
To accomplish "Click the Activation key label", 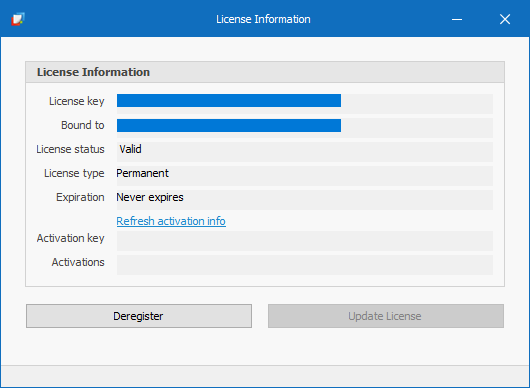I will coord(70,238).
